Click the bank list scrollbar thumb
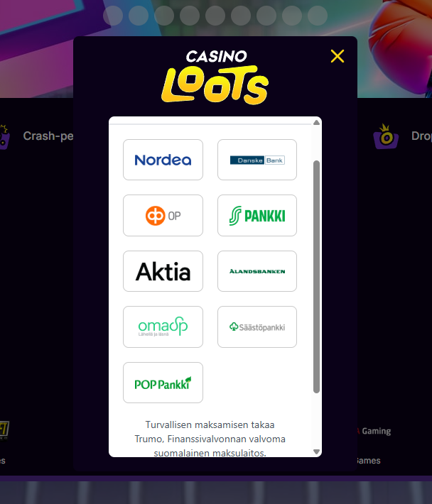This screenshot has height=504, width=432. 316,277
